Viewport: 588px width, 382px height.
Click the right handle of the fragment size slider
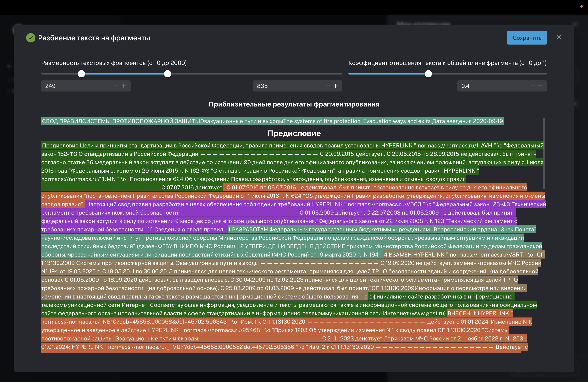coord(168,74)
